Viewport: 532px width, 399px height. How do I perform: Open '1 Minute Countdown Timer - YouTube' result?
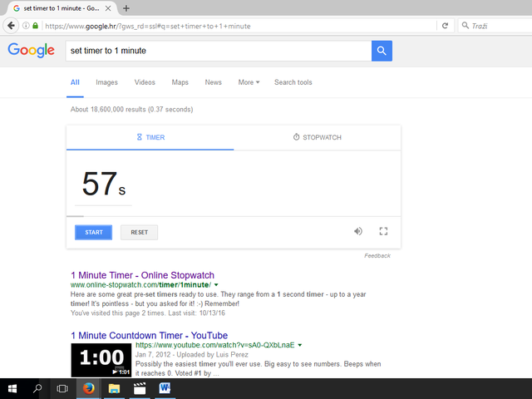click(x=150, y=336)
